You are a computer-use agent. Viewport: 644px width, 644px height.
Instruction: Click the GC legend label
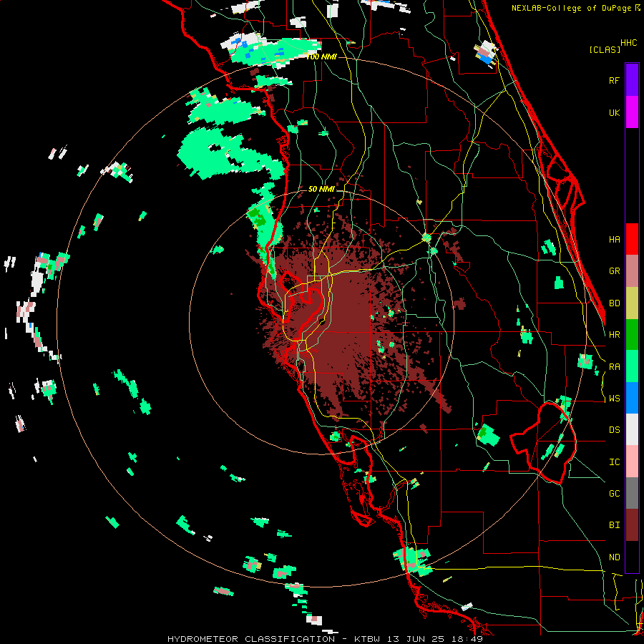pyautogui.click(x=614, y=494)
